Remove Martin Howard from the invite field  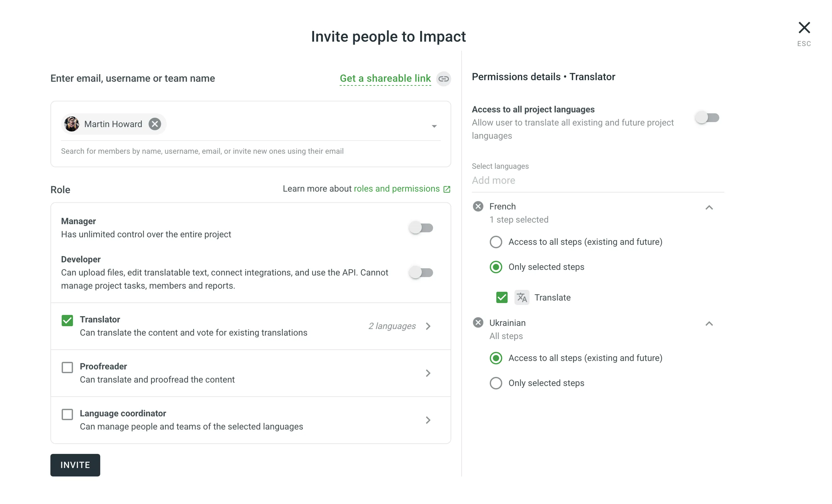coord(155,124)
